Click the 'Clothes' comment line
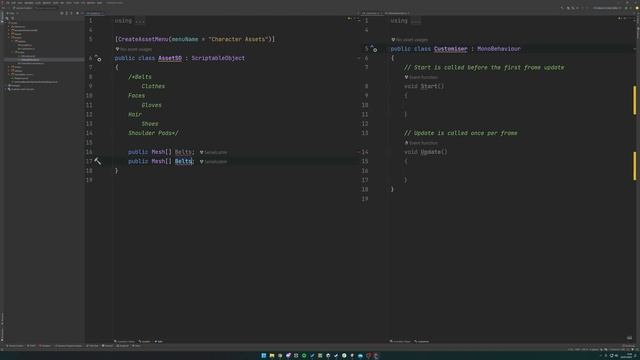 click(x=153, y=86)
